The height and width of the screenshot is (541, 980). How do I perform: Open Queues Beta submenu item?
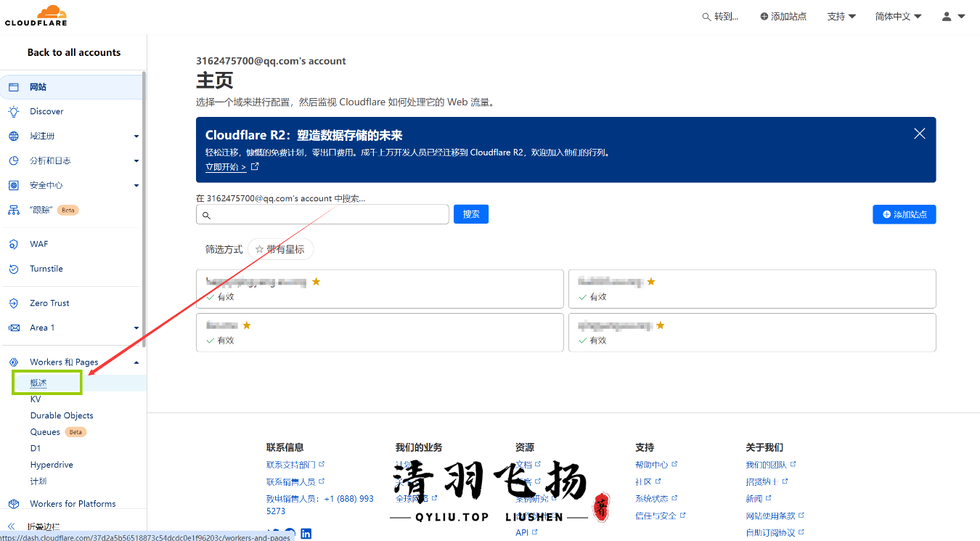click(58, 432)
